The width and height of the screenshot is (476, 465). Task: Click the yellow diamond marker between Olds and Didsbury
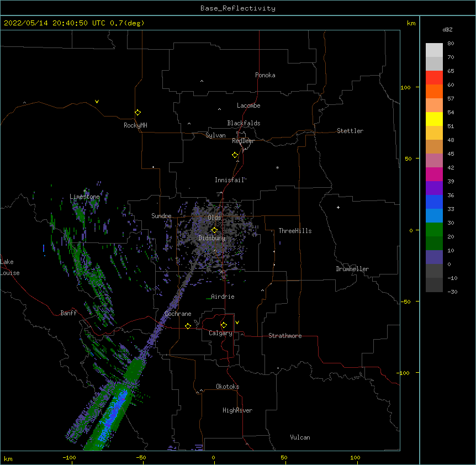point(214,230)
